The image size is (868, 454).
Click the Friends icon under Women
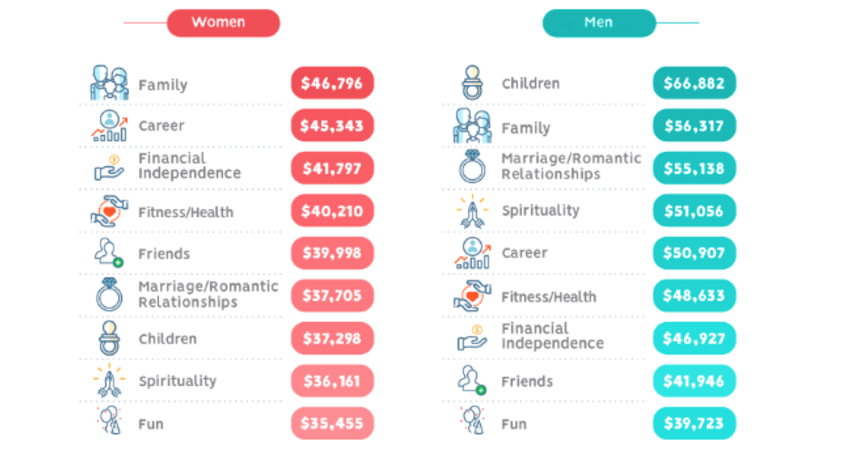coord(109,252)
